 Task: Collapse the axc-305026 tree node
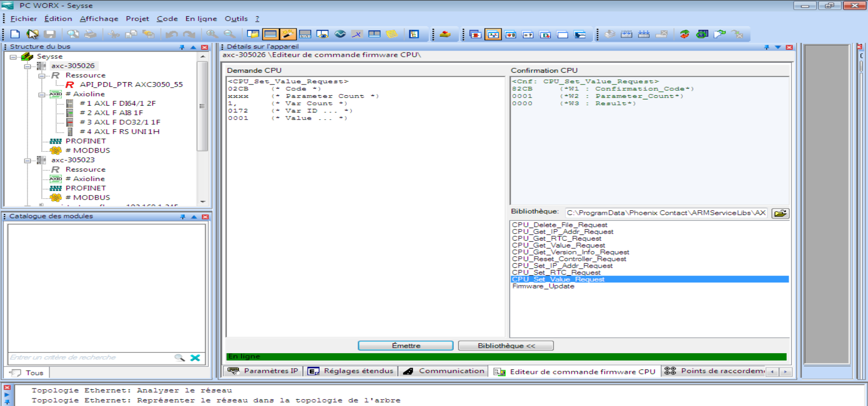coord(27,66)
